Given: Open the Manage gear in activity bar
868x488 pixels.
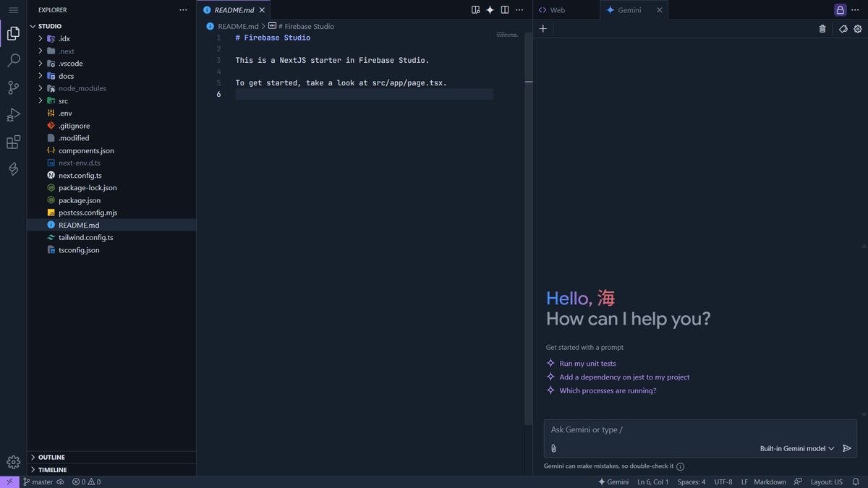Looking at the screenshot, I should (13, 462).
